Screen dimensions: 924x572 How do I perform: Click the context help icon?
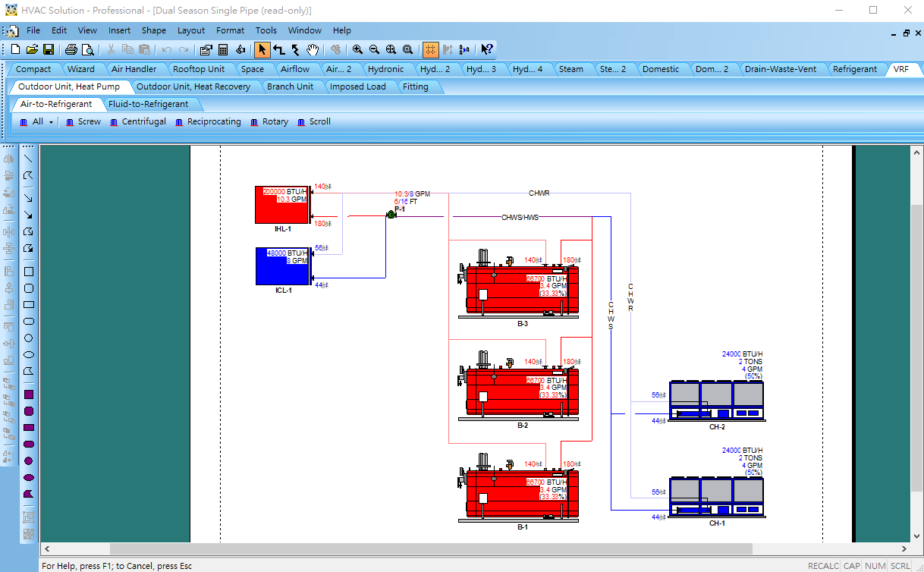click(486, 49)
